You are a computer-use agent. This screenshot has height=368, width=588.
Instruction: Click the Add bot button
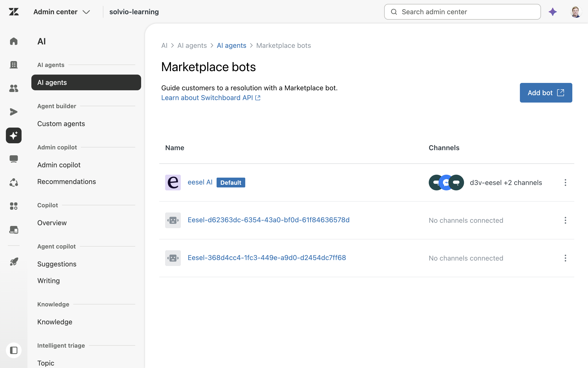tap(546, 93)
